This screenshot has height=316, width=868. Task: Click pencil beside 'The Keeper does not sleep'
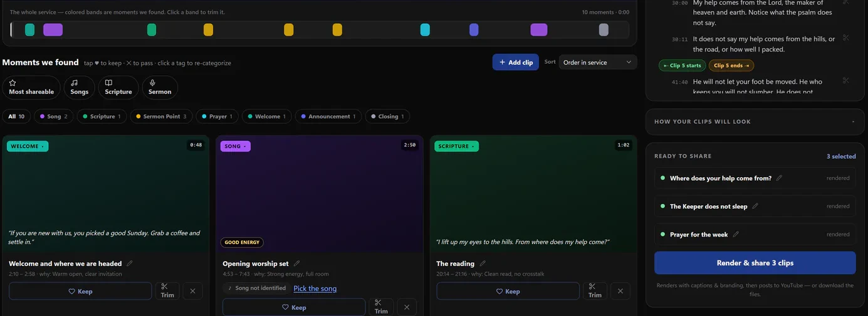click(x=755, y=206)
